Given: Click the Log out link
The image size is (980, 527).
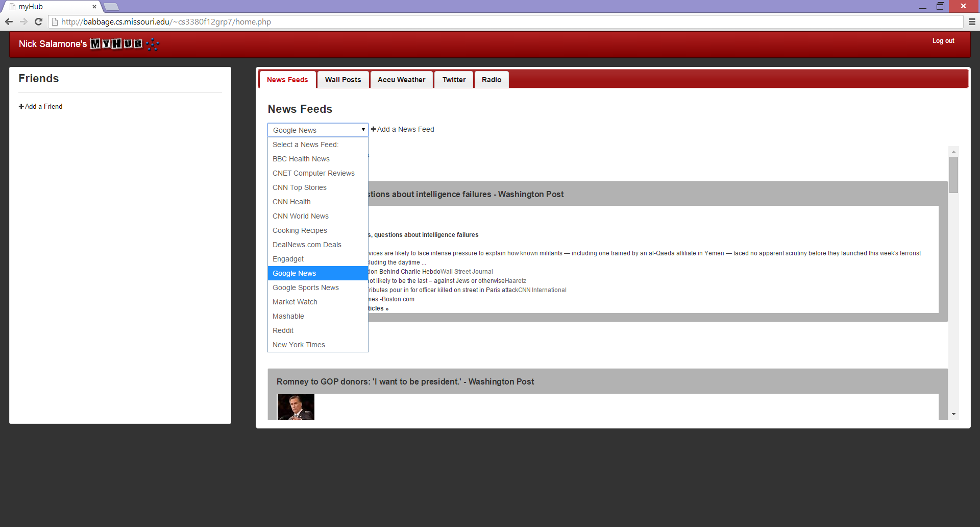Looking at the screenshot, I should coord(943,41).
